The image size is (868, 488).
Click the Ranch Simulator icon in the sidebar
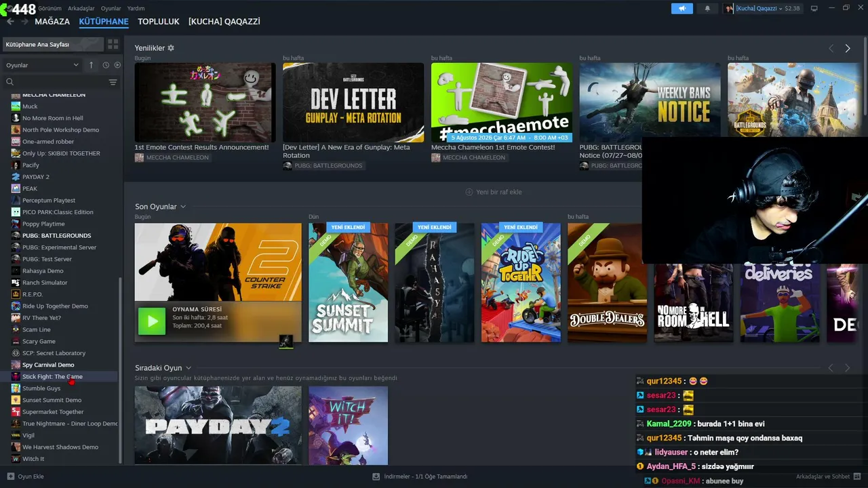point(16,283)
